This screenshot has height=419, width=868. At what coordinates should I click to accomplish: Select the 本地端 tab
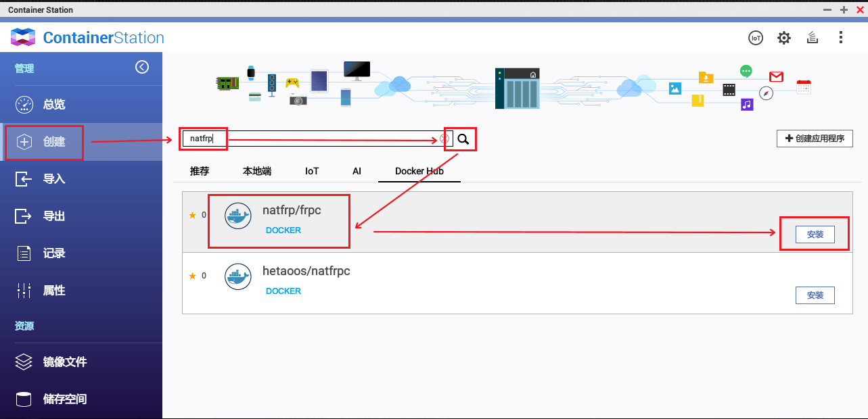click(257, 172)
